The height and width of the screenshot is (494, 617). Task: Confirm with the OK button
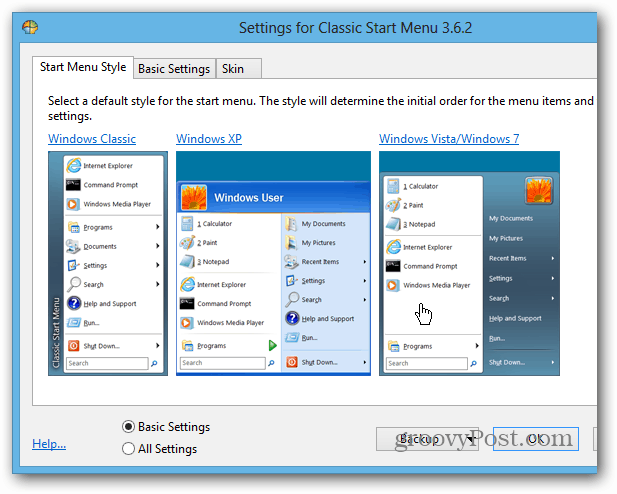click(536, 439)
